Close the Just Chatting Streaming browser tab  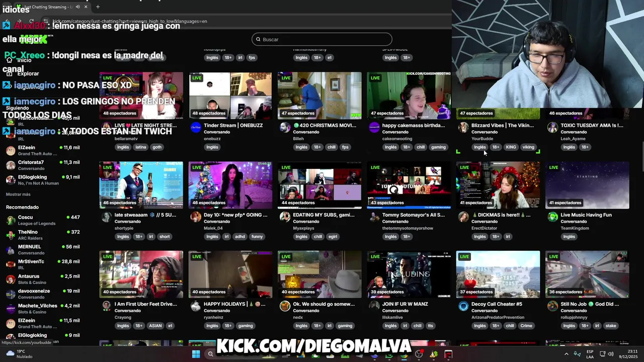86,7
